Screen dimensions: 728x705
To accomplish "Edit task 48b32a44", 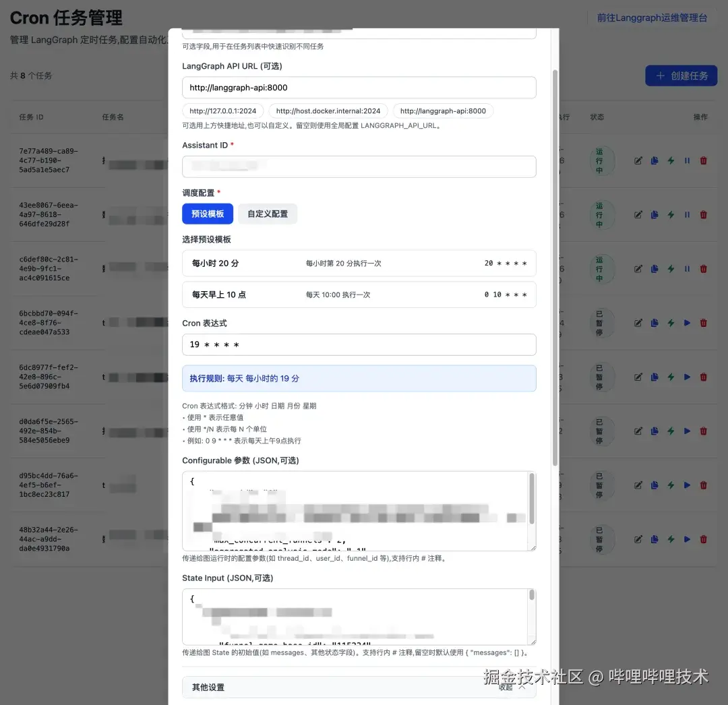I will tap(638, 539).
